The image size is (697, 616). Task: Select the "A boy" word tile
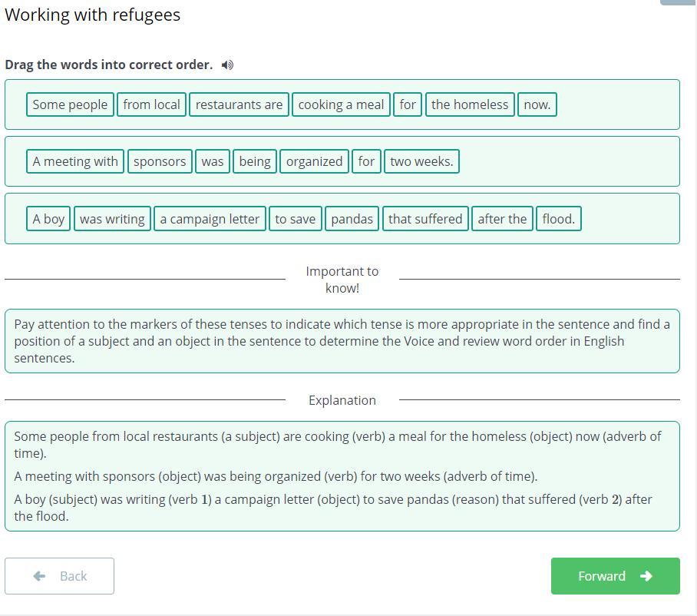click(x=48, y=219)
